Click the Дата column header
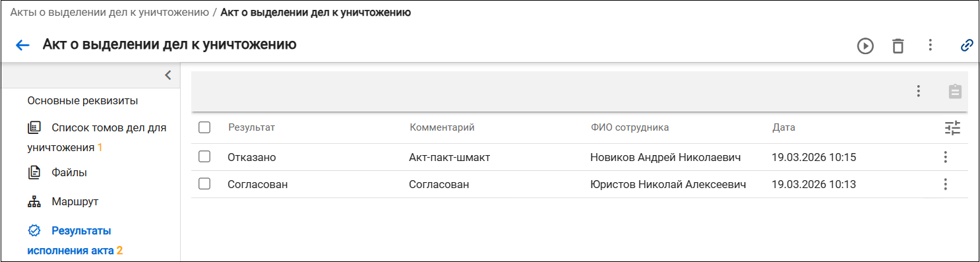The image size is (980, 262). [x=783, y=127]
